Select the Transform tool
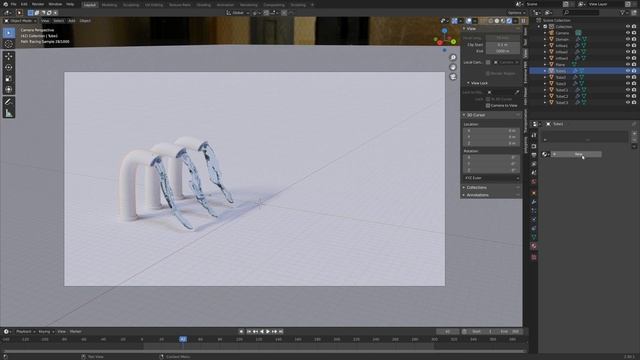640x360 pixels. point(9,89)
